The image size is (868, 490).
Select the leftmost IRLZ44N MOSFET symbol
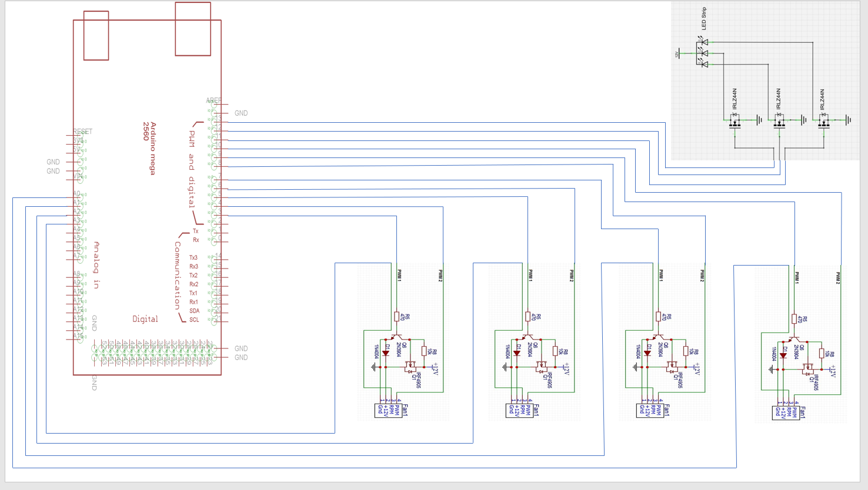[735, 121]
